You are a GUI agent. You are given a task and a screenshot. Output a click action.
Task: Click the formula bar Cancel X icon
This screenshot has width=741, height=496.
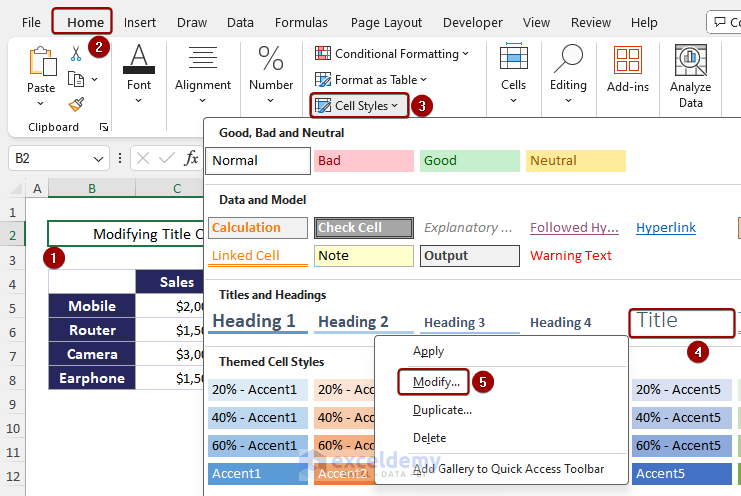coord(143,158)
